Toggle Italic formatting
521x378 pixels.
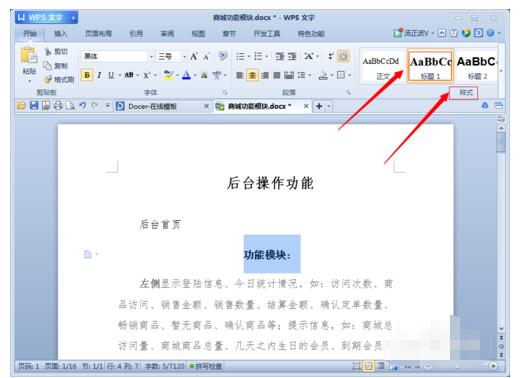[99, 75]
